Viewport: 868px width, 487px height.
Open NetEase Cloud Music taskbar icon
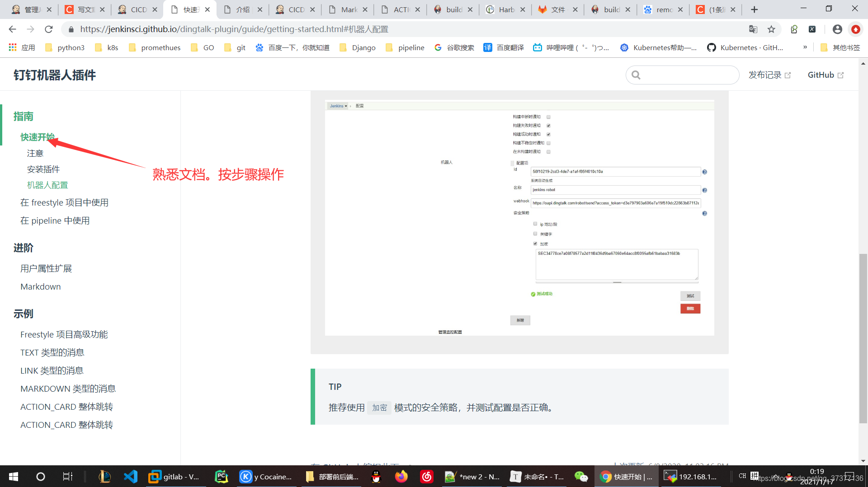(427, 477)
